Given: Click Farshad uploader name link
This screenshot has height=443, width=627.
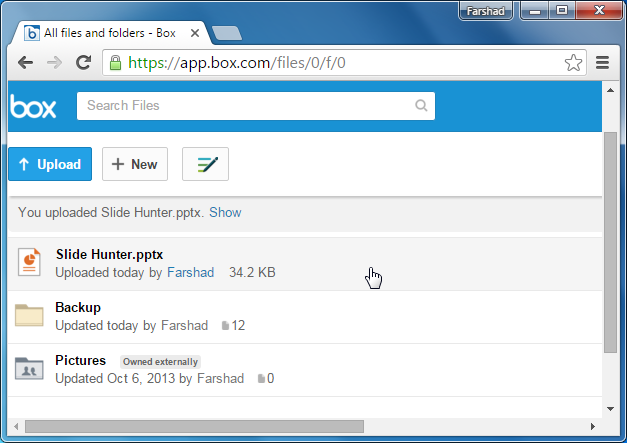Looking at the screenshot, I should [x=190, y=272].
